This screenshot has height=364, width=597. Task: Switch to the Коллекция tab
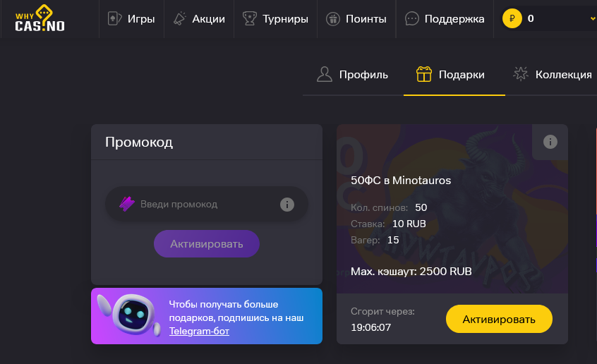pyautogui.click(x=552, y=75)
